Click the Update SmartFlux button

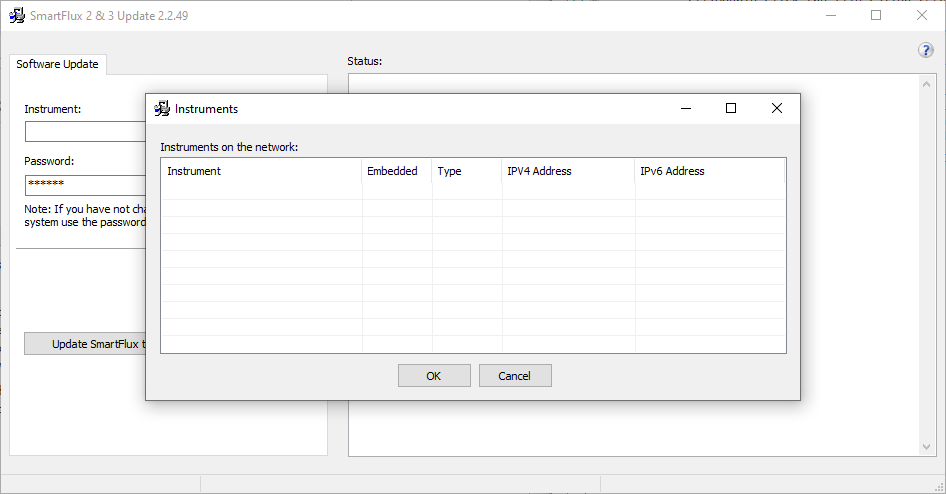pos(85,344)
